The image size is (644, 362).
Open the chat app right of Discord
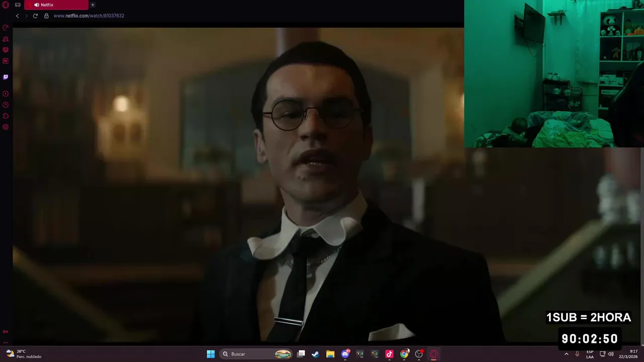[360, 354]
